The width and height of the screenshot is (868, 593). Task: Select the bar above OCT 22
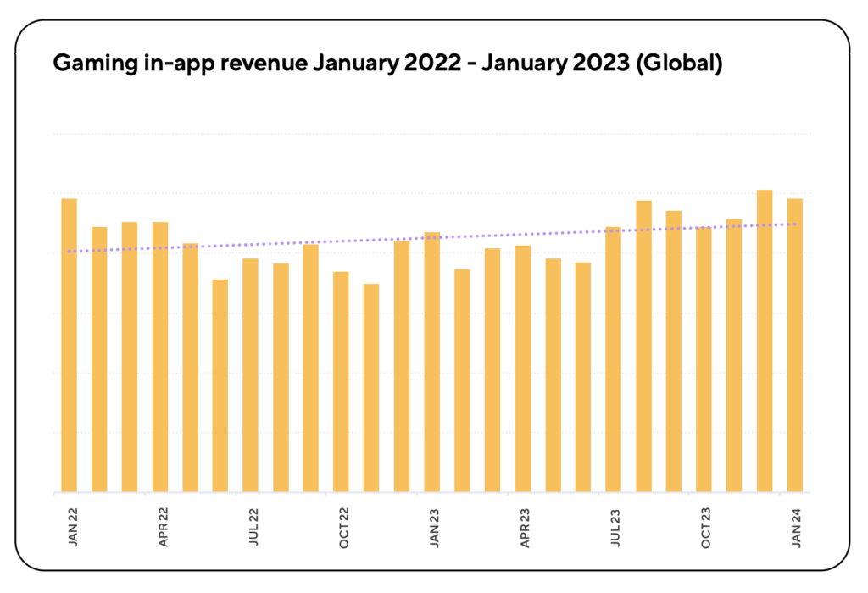pos(342,381)
